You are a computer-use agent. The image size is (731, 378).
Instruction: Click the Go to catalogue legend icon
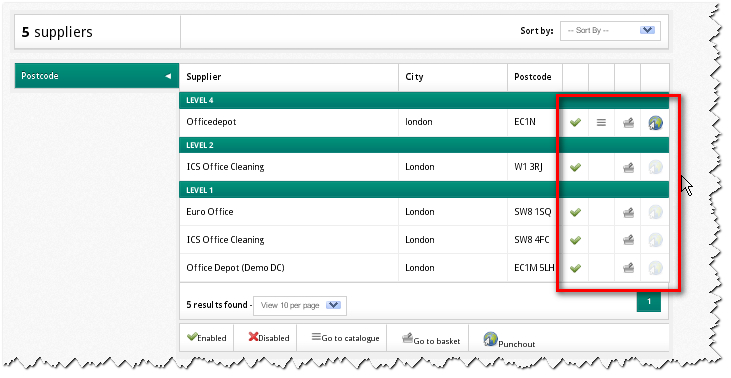point(316,337)
